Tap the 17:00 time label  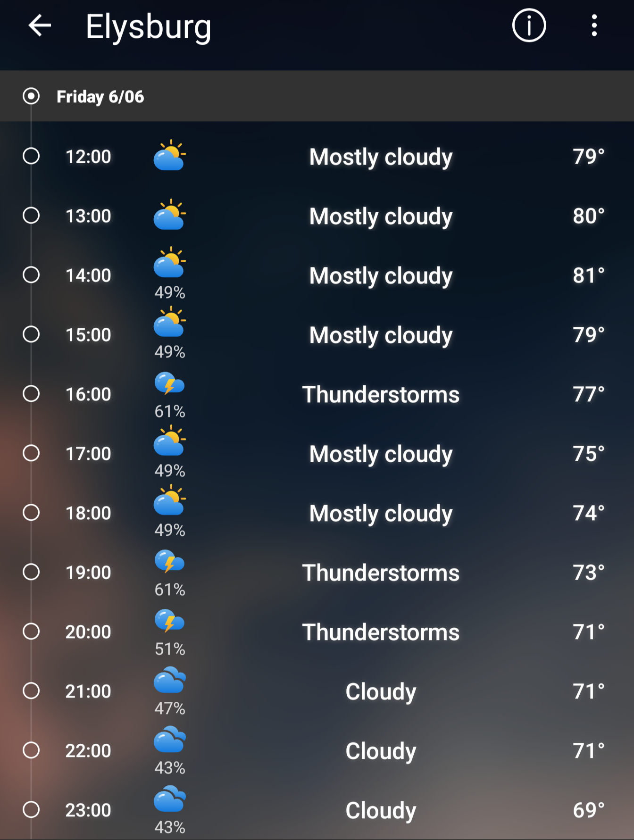88,454
